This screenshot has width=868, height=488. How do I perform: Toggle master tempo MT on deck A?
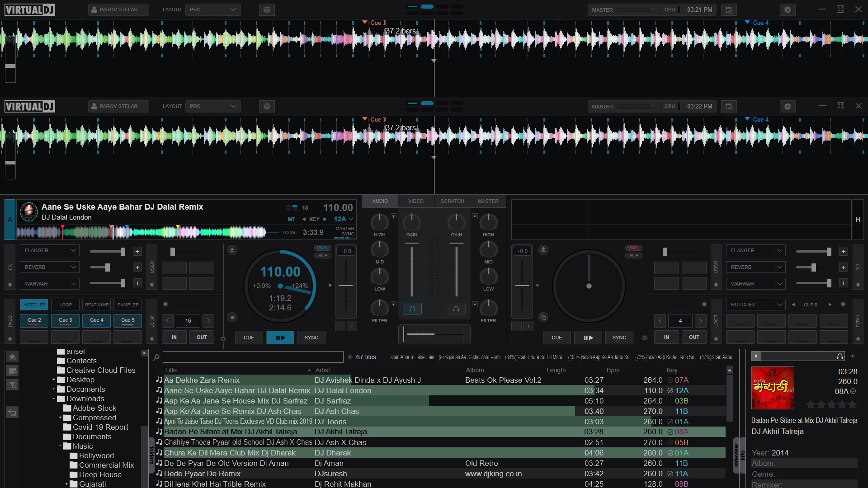click(291, 219)
